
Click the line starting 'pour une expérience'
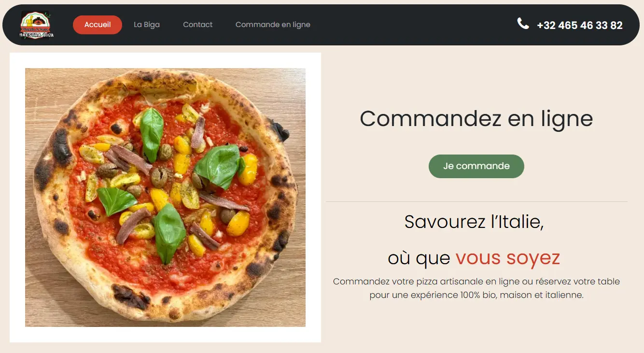pyautogui.click(x=476, y=295)
